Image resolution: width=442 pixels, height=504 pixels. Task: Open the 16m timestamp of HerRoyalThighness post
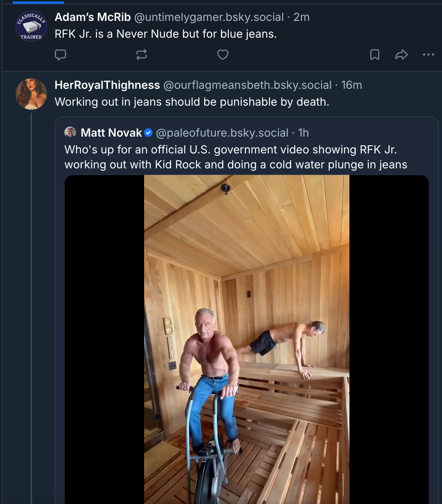pyautogui.click(x=351, y=85)
